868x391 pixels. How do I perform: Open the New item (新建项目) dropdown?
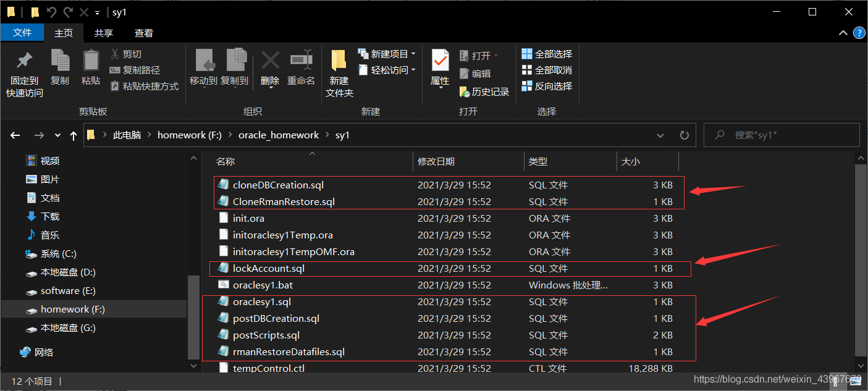[x=387, y=54]
